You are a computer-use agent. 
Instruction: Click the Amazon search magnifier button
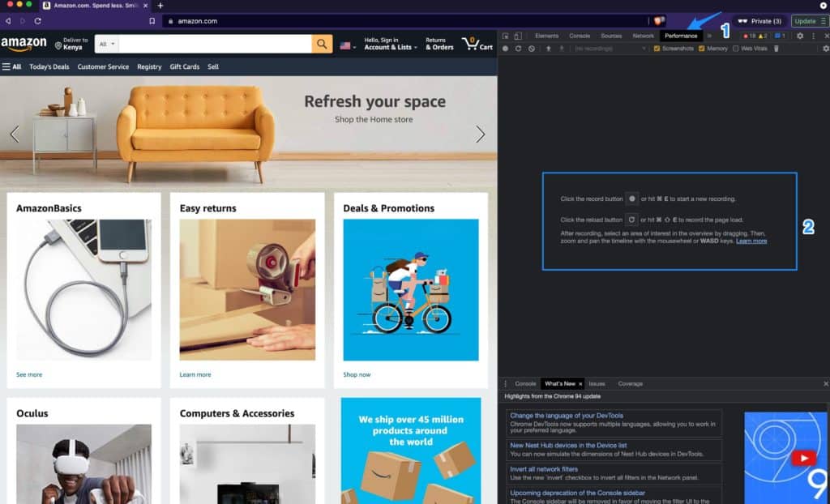[322, 44]
